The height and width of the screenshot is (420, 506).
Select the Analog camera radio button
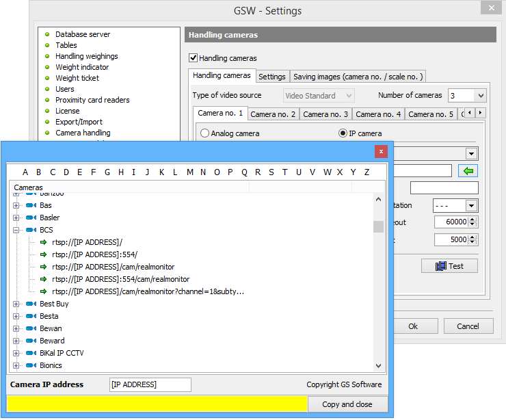tap(205, 133)
